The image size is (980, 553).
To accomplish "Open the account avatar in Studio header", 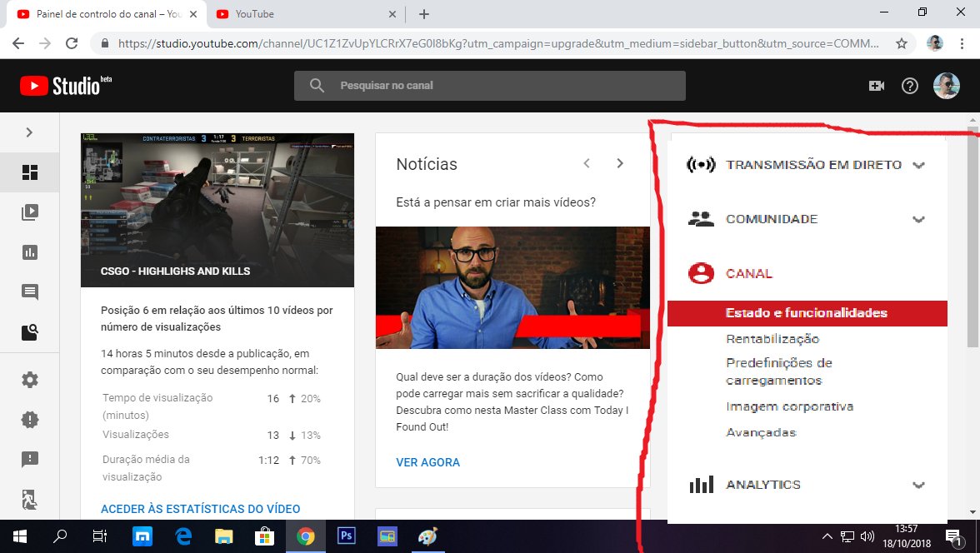I will (x=947, y=86).
